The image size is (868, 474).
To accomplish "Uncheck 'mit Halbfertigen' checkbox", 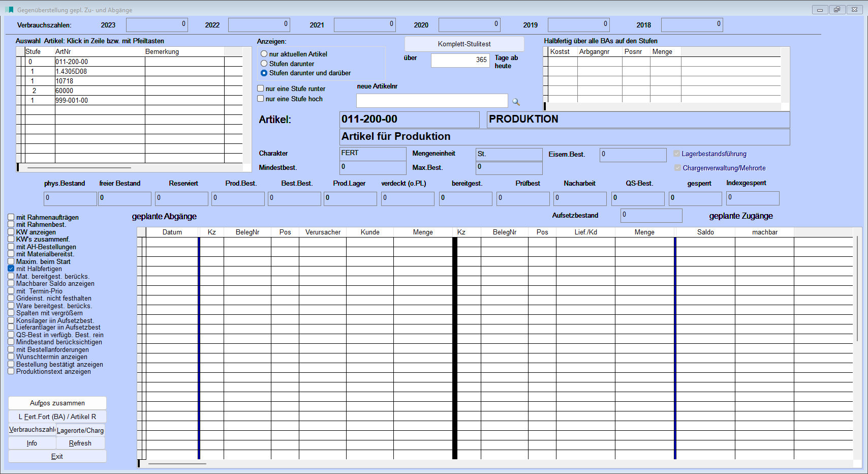I will (x=11, y=269).
